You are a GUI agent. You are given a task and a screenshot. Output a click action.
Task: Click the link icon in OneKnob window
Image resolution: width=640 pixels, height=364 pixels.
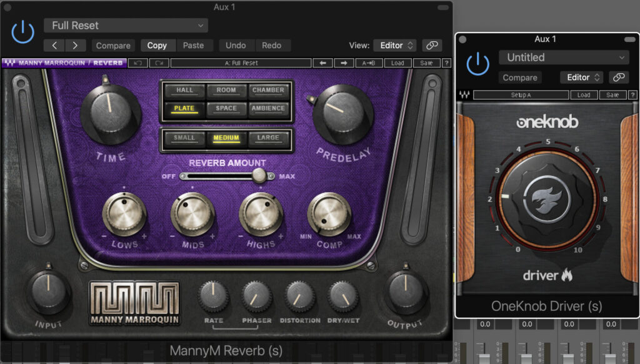click(x=618, y=77)
